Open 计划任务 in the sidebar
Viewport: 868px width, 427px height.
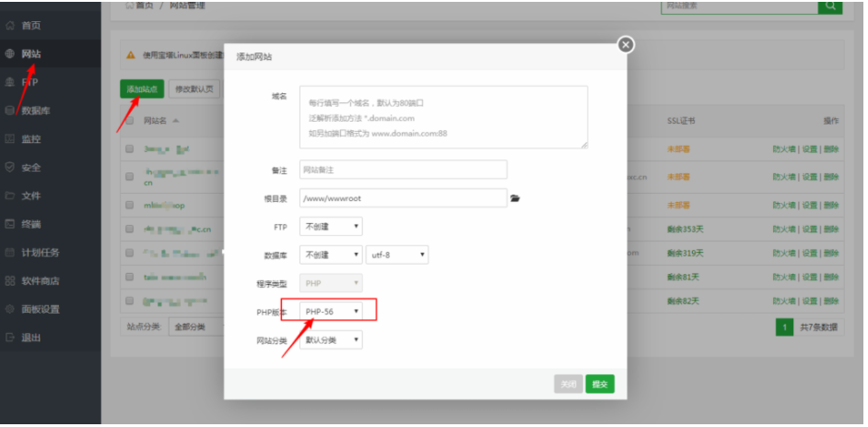point(40,252)
